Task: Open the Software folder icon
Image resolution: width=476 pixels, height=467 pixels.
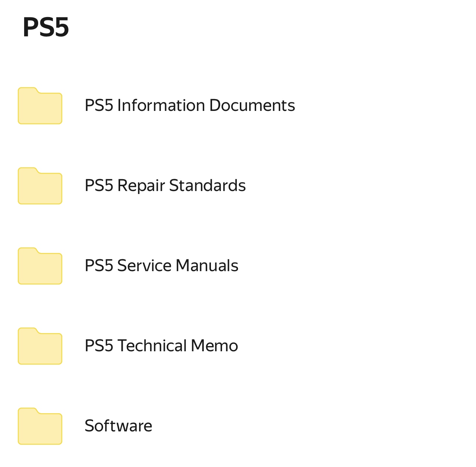Action: (40, 426)
